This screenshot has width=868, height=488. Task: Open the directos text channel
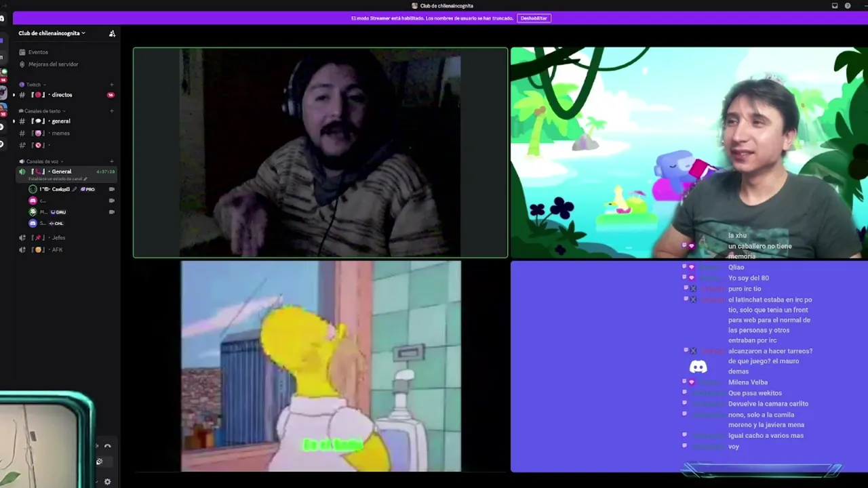coord(62,95)
